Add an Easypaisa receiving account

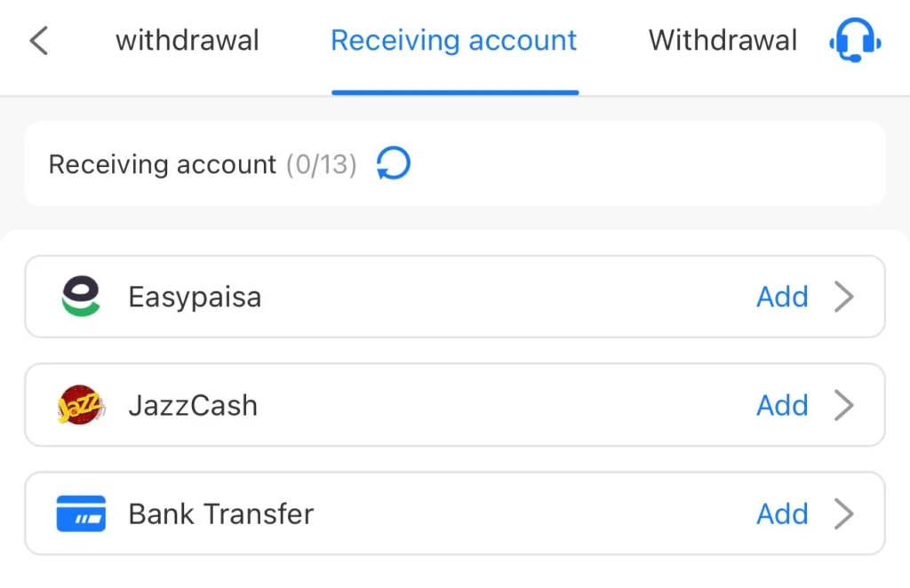pyautogui.click(x=782, y=297)
